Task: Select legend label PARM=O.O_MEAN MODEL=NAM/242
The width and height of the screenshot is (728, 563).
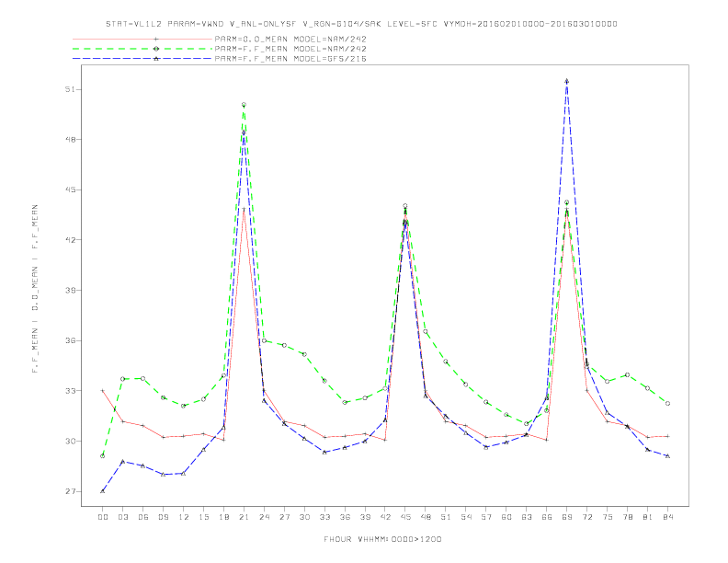Action: click(x=290, y=39)
